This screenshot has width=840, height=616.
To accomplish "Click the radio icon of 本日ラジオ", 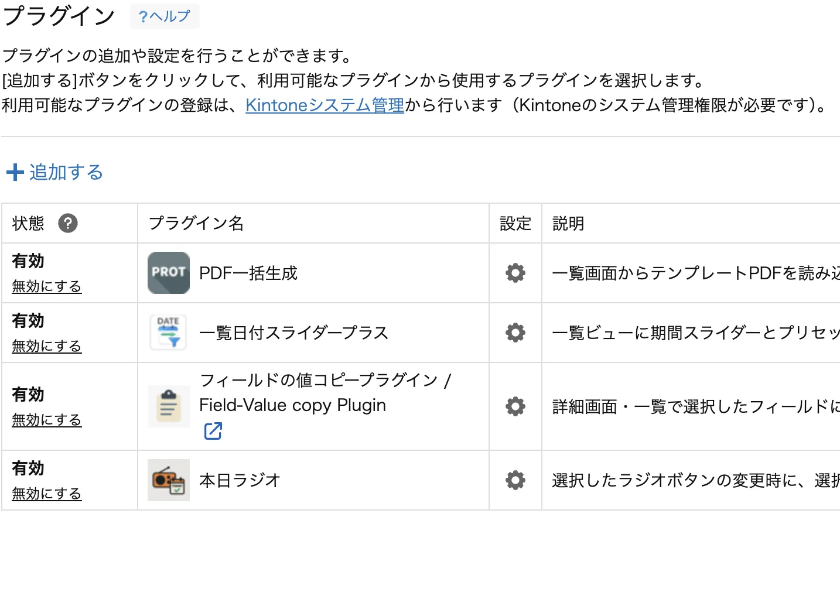I will (168, 480).
